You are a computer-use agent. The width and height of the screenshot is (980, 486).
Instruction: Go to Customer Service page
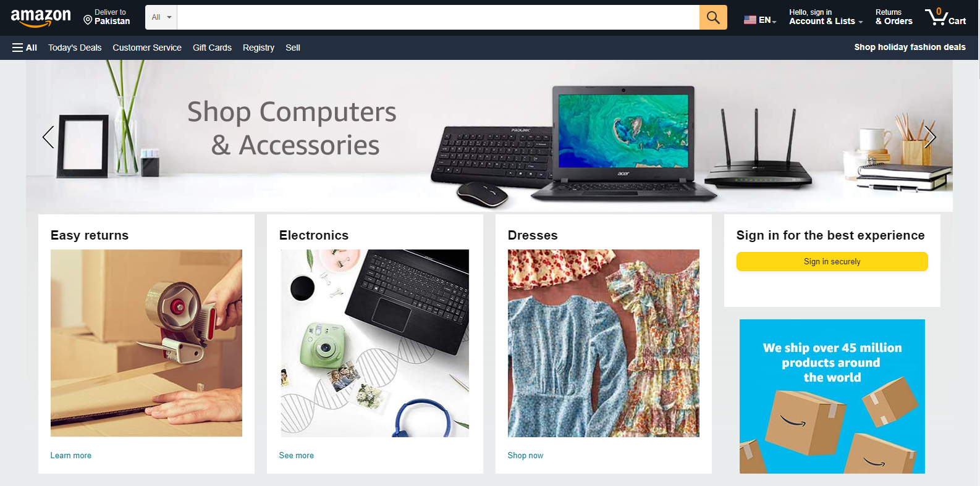coord(147,48)
